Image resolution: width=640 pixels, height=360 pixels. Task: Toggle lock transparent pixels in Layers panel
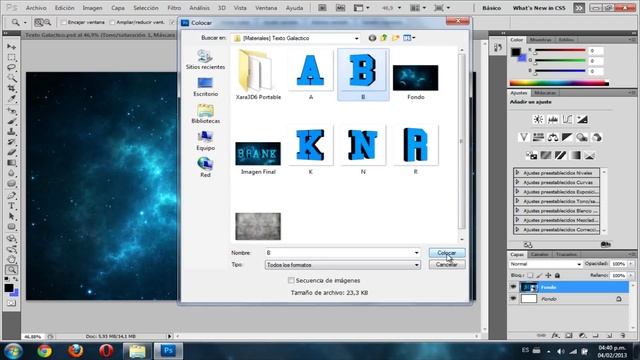[x=530, y=276]
